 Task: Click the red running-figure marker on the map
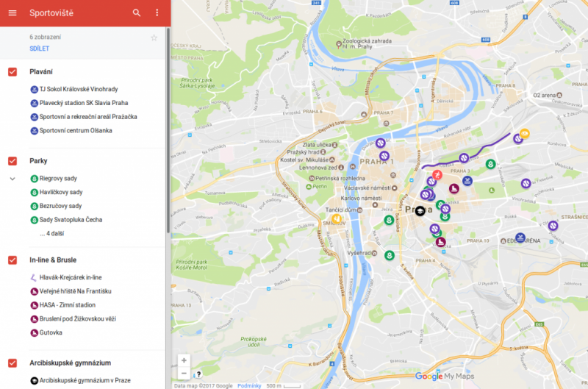[437, 175]
